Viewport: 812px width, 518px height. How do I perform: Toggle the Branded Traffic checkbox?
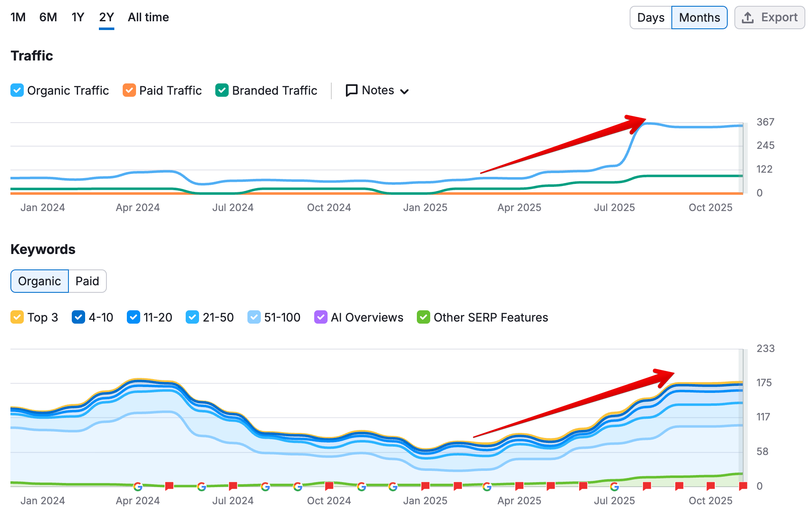point(222,90)
